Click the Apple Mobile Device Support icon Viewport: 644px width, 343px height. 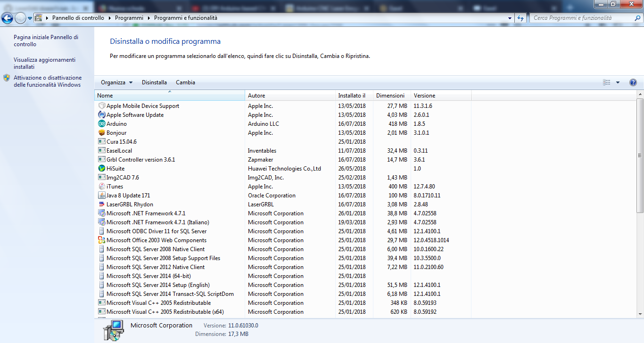coord(101,106)
